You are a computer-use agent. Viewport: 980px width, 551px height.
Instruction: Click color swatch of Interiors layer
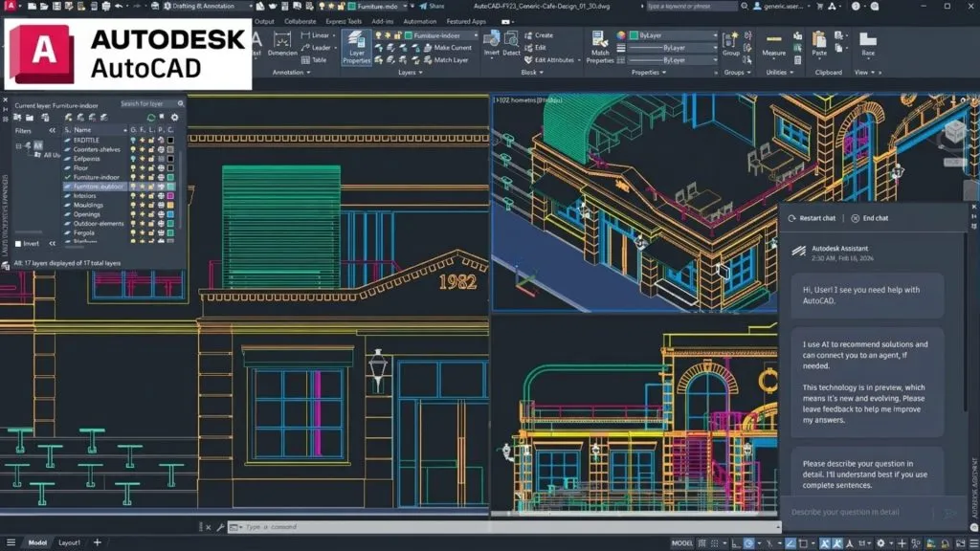point(170,195)
